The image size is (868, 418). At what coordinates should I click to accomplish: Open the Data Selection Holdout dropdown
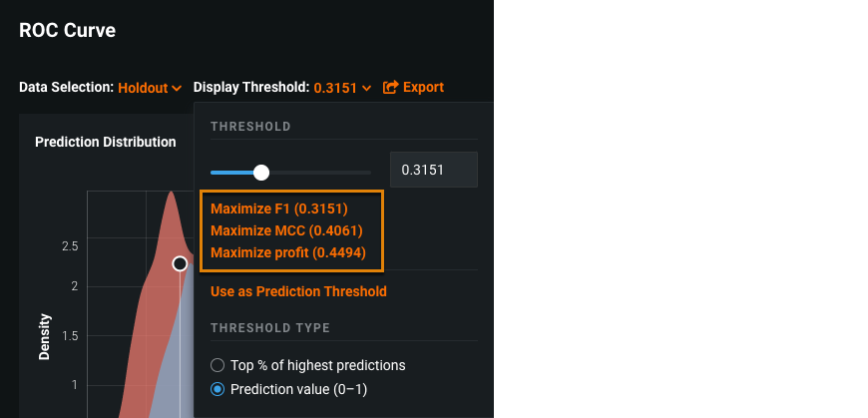click(149, 88)
